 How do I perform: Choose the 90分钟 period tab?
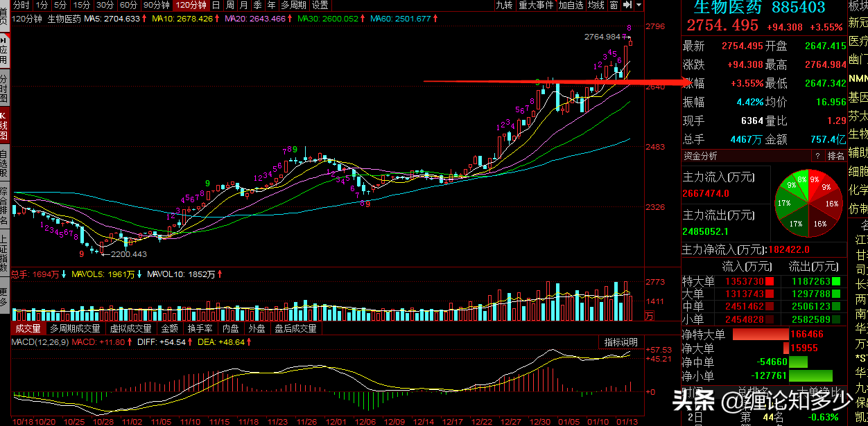(x=157, y=5)
